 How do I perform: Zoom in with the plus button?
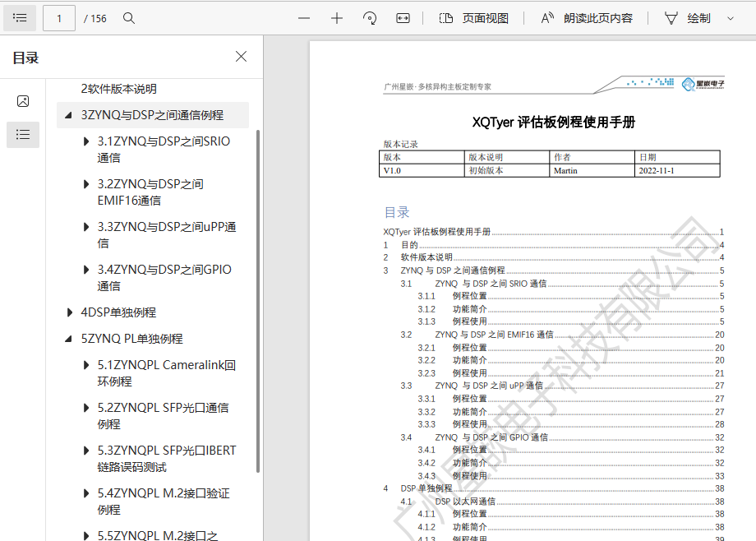[337, 18]
